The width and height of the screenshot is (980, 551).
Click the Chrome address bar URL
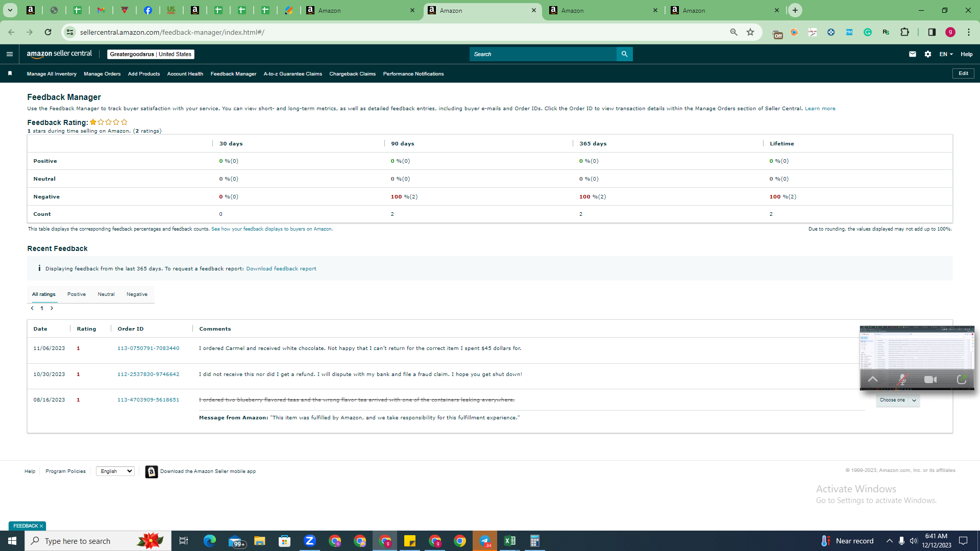tap(172, 32)
